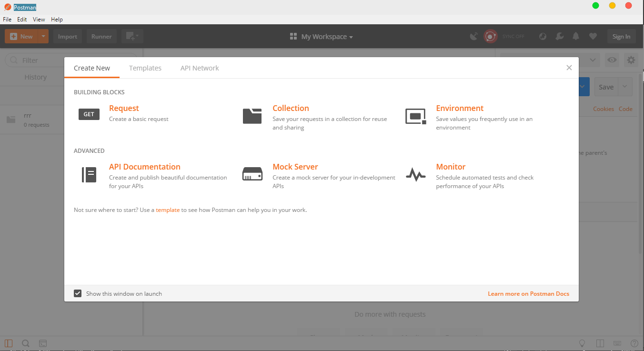Toggle sidebar icon in status bar

pyautogui.click(x=9, y=343)
